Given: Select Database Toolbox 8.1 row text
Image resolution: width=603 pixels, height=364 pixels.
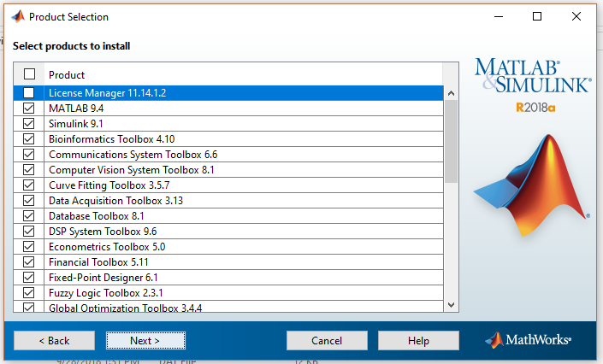Looking at the screenshot, I should (x=96, y=216).
